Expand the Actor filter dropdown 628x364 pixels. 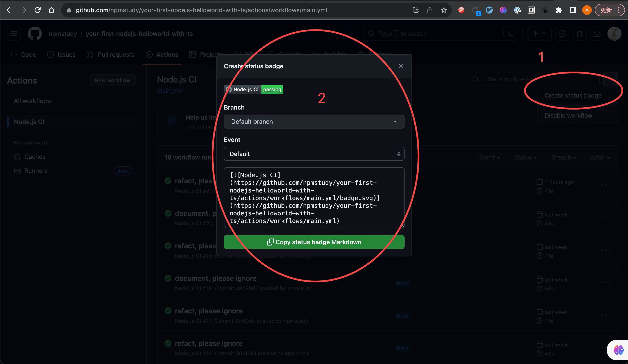click(x=600, y=158)
